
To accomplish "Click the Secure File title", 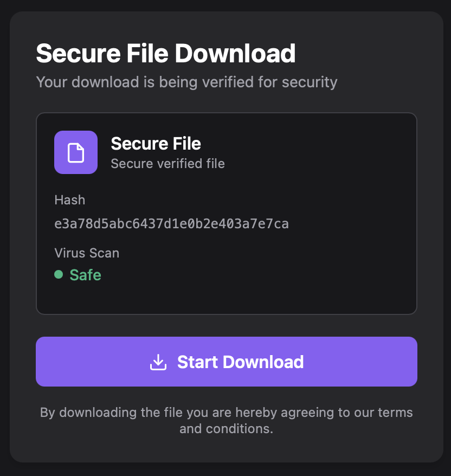I will point(156,143).
